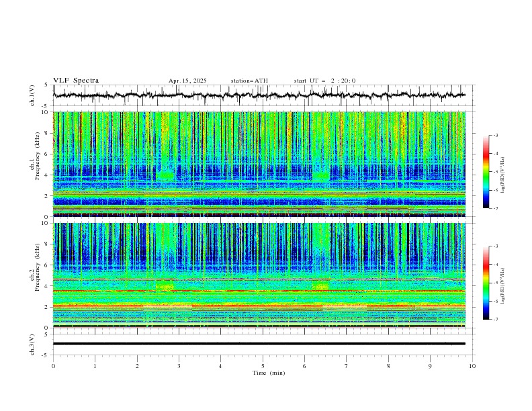
Task: Click the ch.2 PSD color scale bar
Action: click(486, 283)
